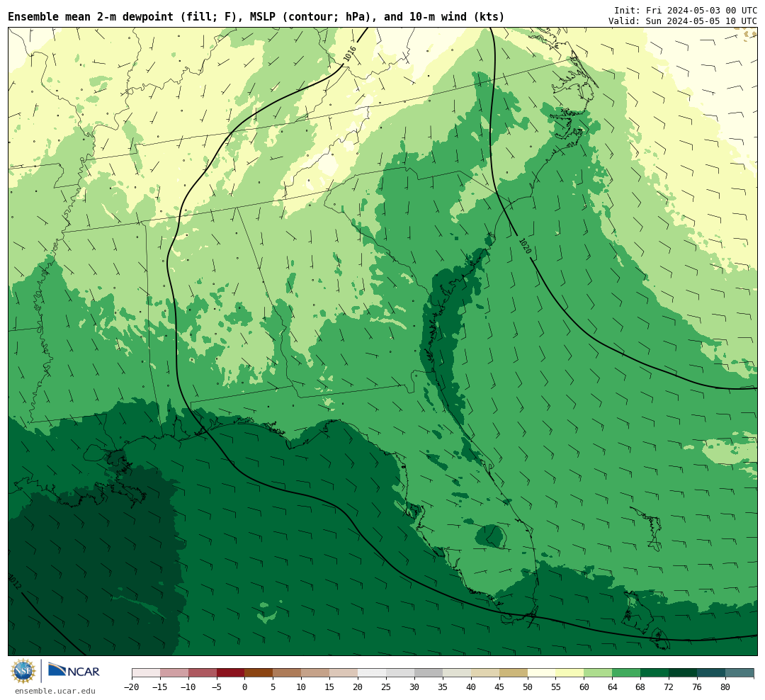Pick the green swatch between 64 and 68
Screen dimensions: 765x700
coord(627,673)
